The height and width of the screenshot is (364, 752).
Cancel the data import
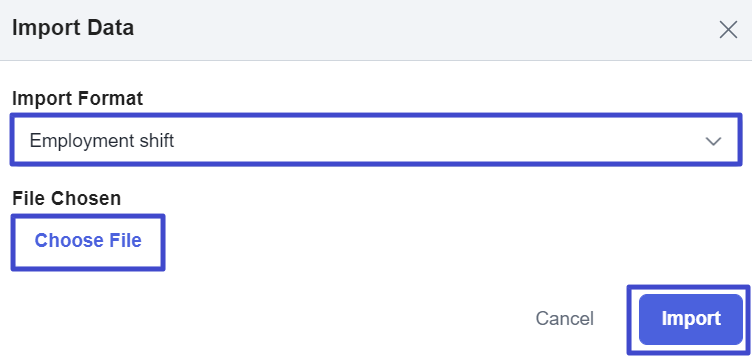[x=564, y=319]
